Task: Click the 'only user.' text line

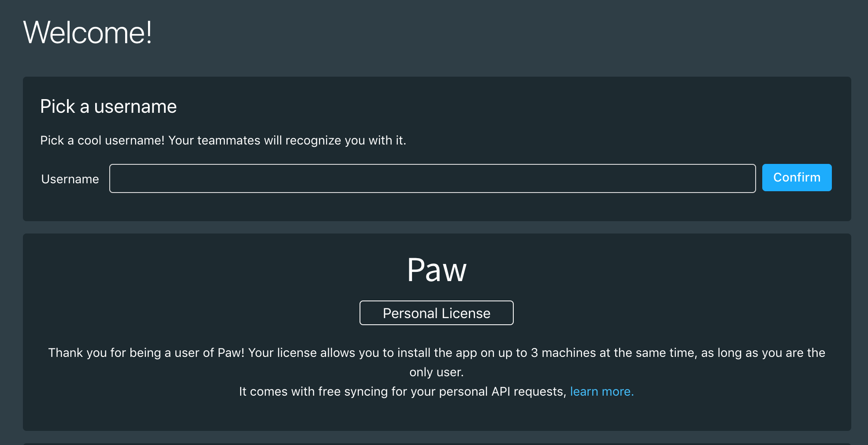Action: point(436,372)
